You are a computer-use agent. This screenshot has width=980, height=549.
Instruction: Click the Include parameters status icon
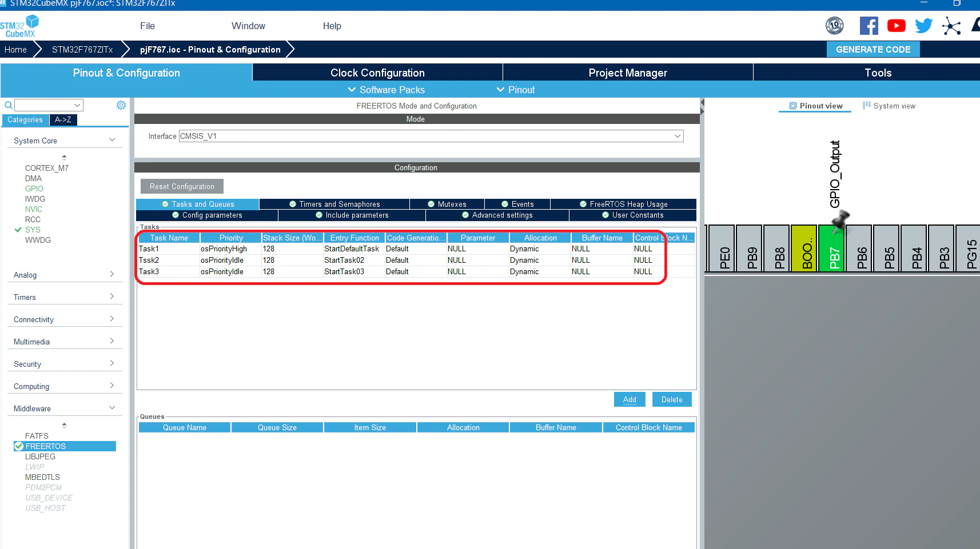pyautogui.click(x=319, y=215)
